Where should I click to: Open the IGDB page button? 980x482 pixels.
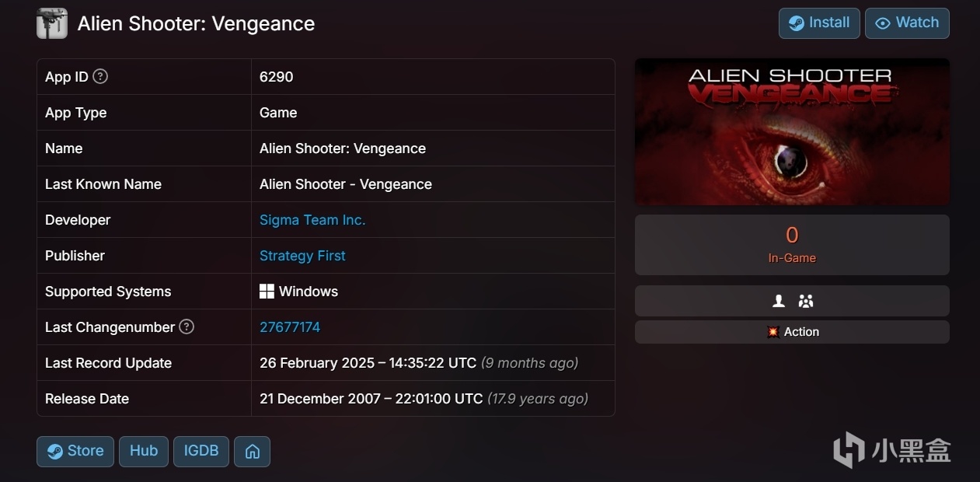(201, 451)
